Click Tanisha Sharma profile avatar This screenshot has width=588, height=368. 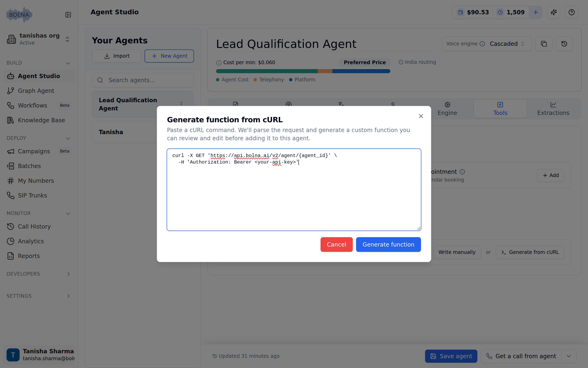point(13,355)
